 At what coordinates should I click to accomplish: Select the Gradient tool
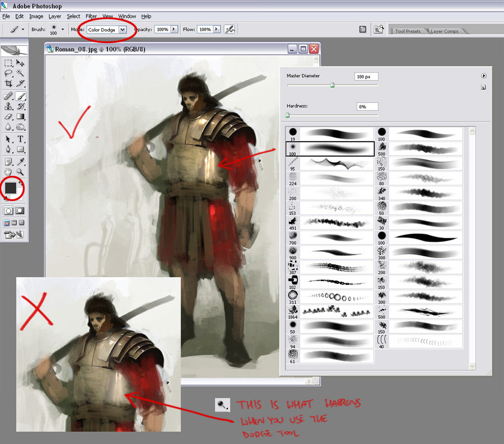20,116
